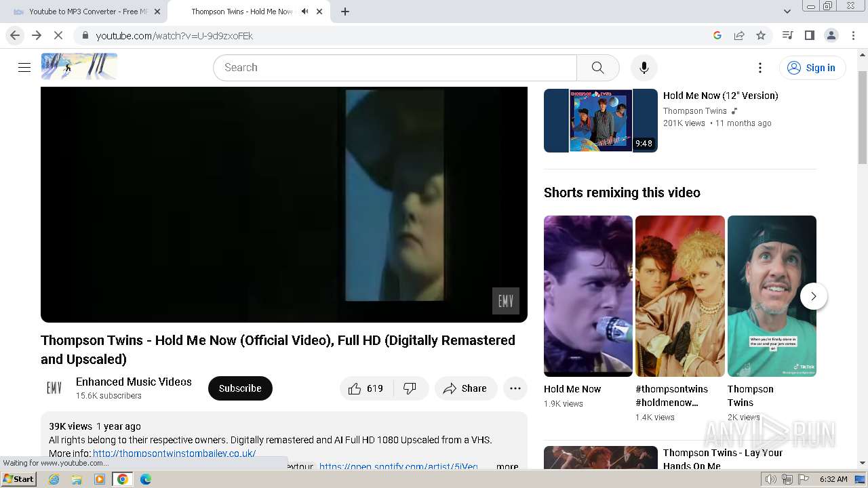Open Enhanced Music Videos channel avatar

[x=54, y=388]
